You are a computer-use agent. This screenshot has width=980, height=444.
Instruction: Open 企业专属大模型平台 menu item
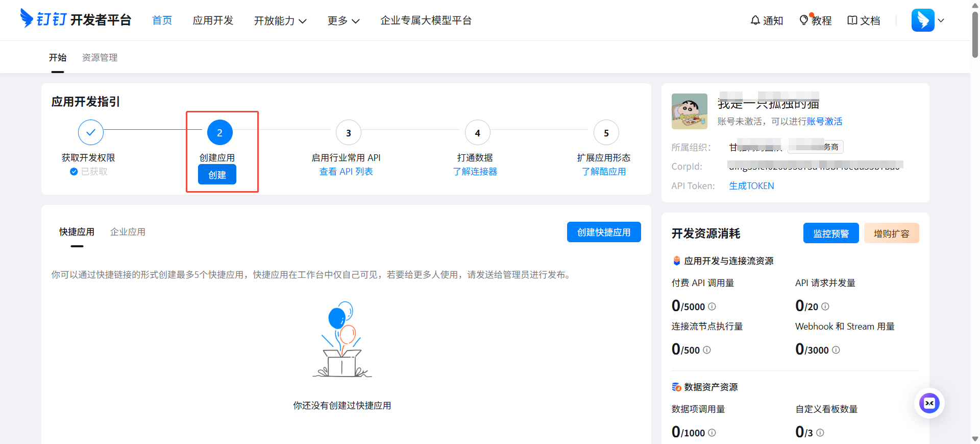click(426, 20)
